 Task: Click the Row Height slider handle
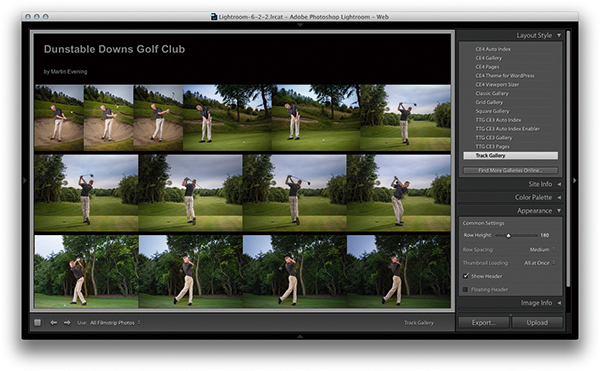(508, 236)
